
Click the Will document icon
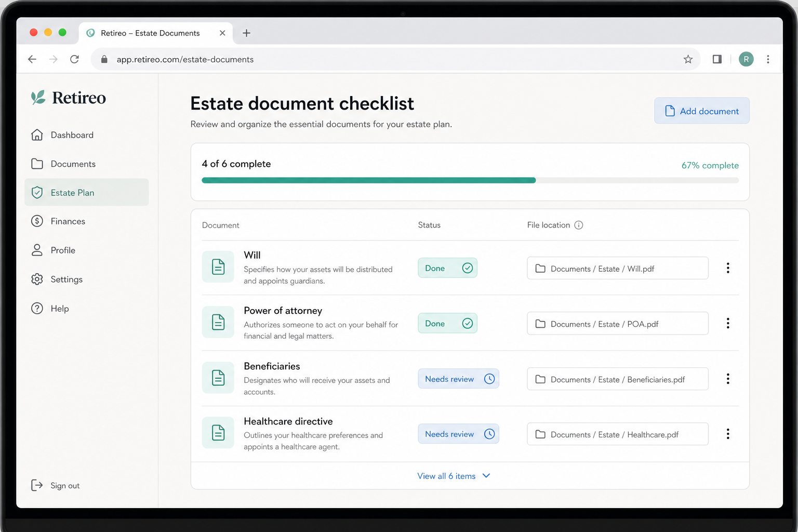click(218, 267)
